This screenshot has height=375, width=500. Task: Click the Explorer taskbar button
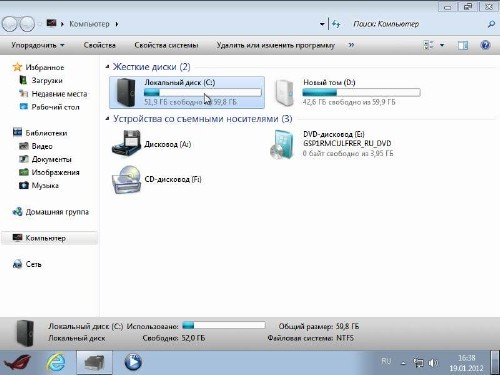click(94, 362)
